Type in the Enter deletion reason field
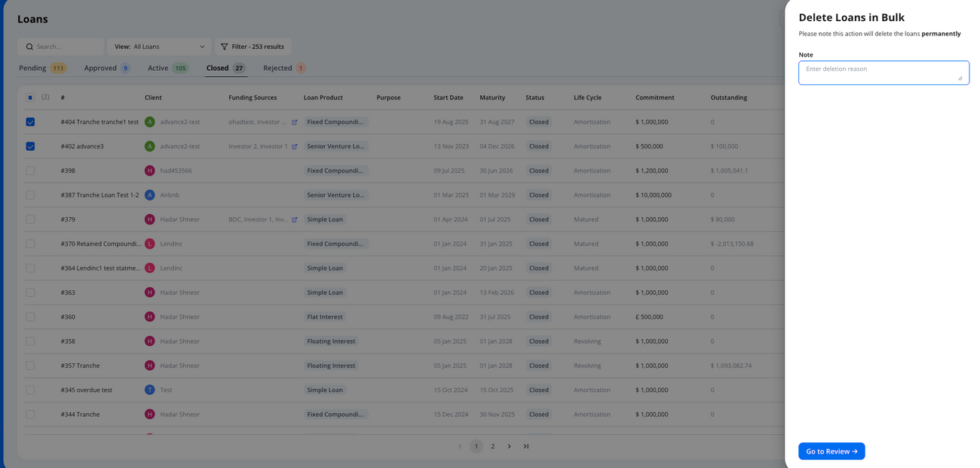The height and width of the screenshot is (468, 980). tap(884, 72)
